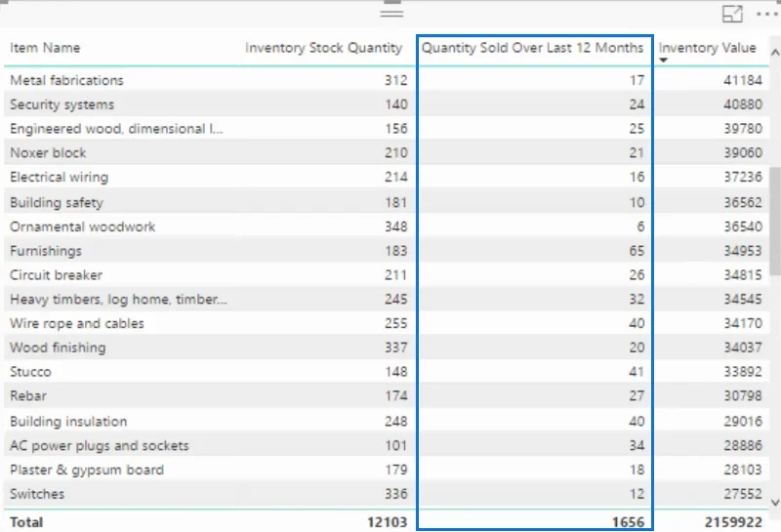Sort by Inventory Stock Quantity header
This screenshot has width=781, height=532.
pyautogui.click(x=323, y=48)
